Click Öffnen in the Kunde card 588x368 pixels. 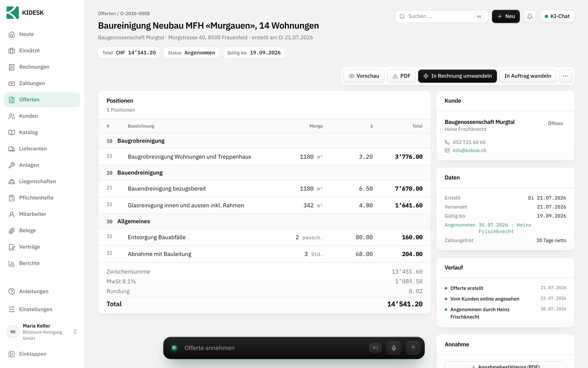(555, 123)
